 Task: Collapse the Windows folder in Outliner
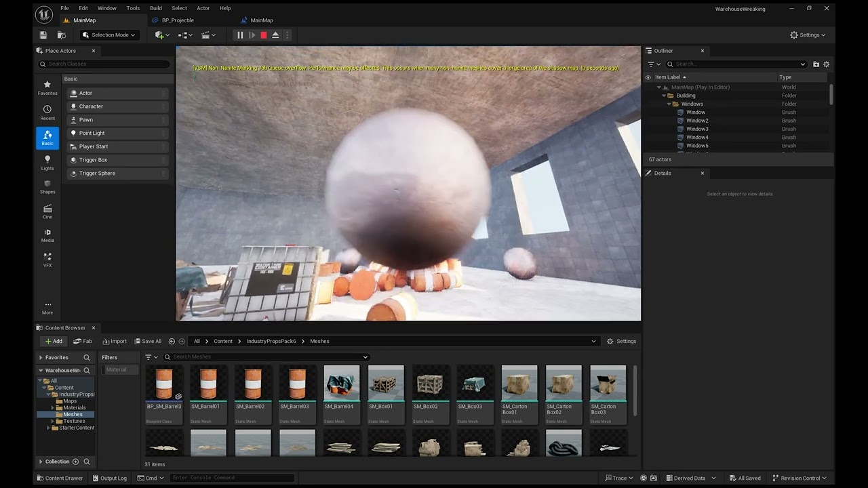pos(669,104)
